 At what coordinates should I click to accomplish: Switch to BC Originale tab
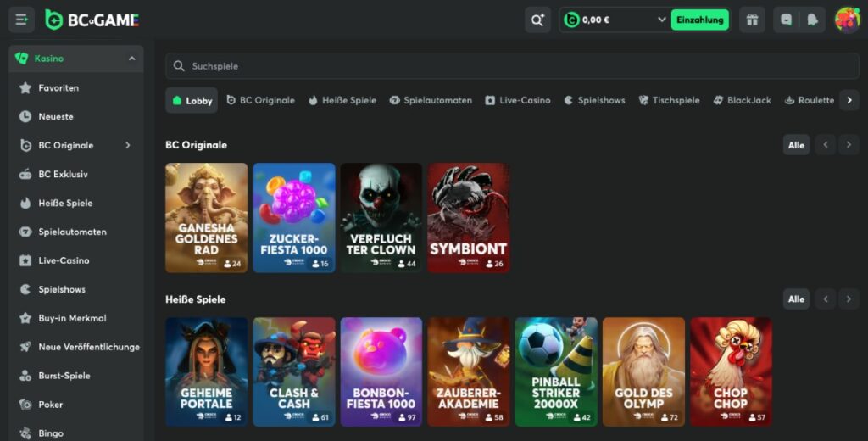[261, 100]
